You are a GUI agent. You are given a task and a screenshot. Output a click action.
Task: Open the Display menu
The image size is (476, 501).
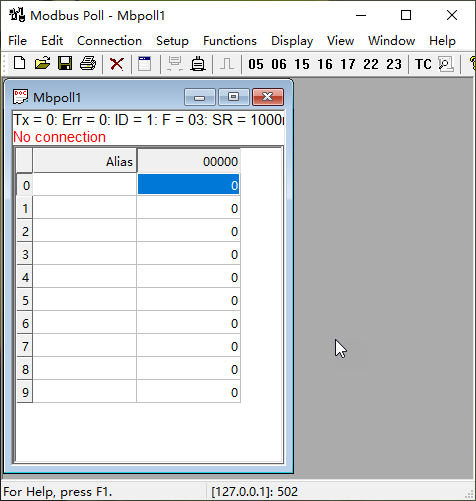[292, 41]
